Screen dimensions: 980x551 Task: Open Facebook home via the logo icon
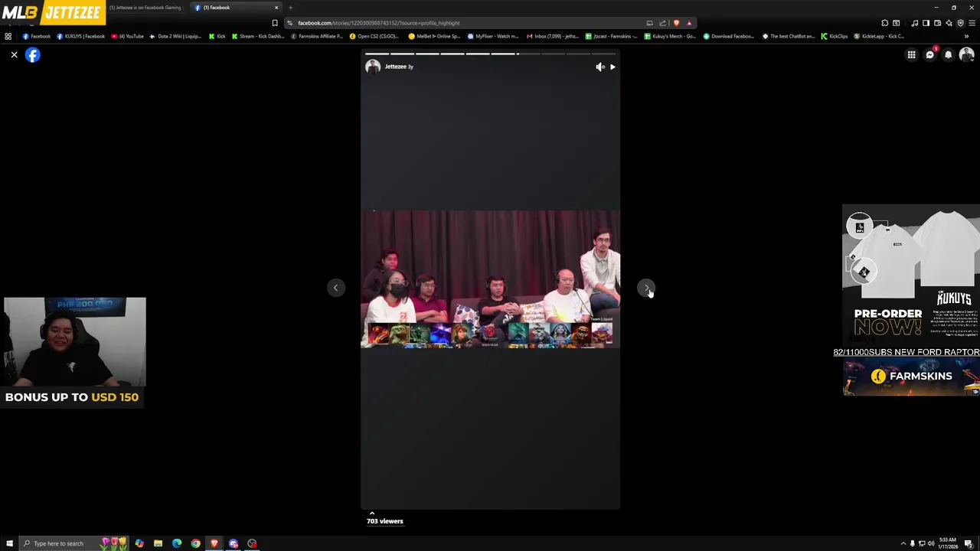pyautogui.click(x=32, y=55)
